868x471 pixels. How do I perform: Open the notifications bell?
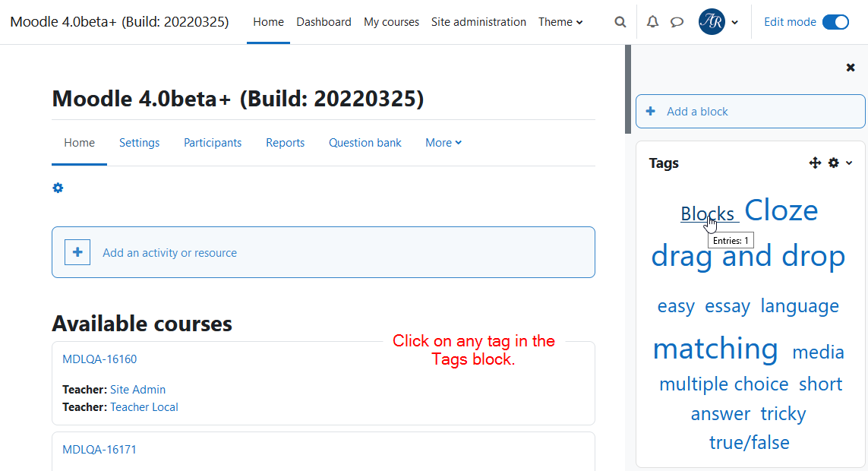click(652, 22)
